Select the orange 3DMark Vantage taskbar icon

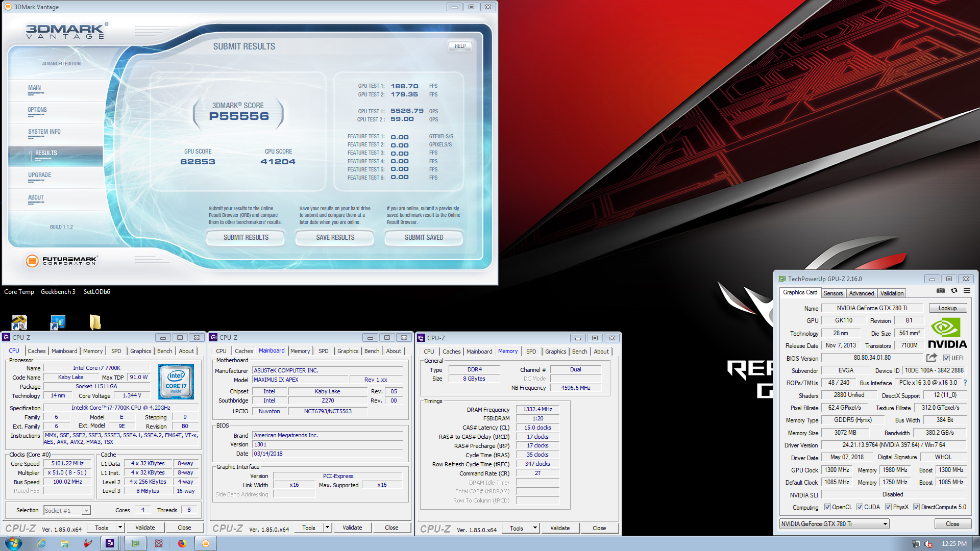coord(206,543)
